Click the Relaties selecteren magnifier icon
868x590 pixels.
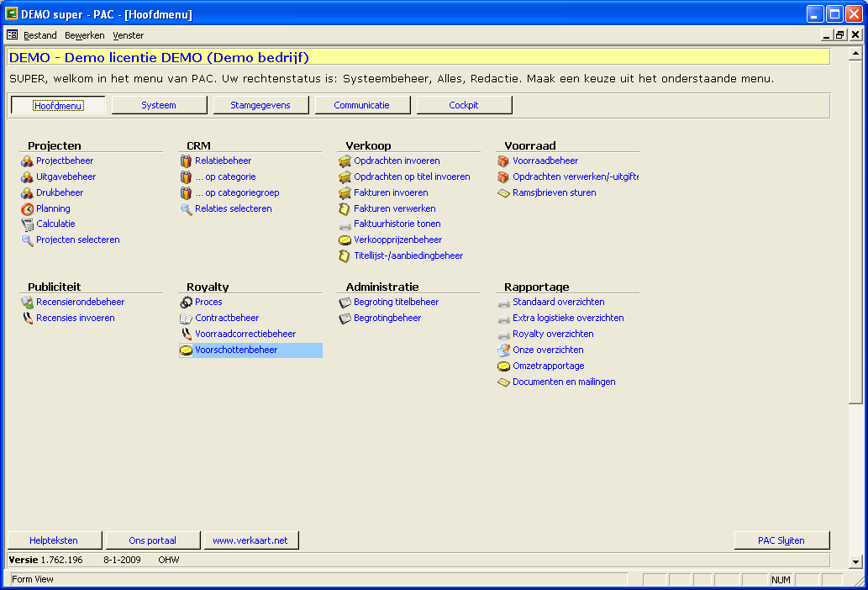pos(186,209)
